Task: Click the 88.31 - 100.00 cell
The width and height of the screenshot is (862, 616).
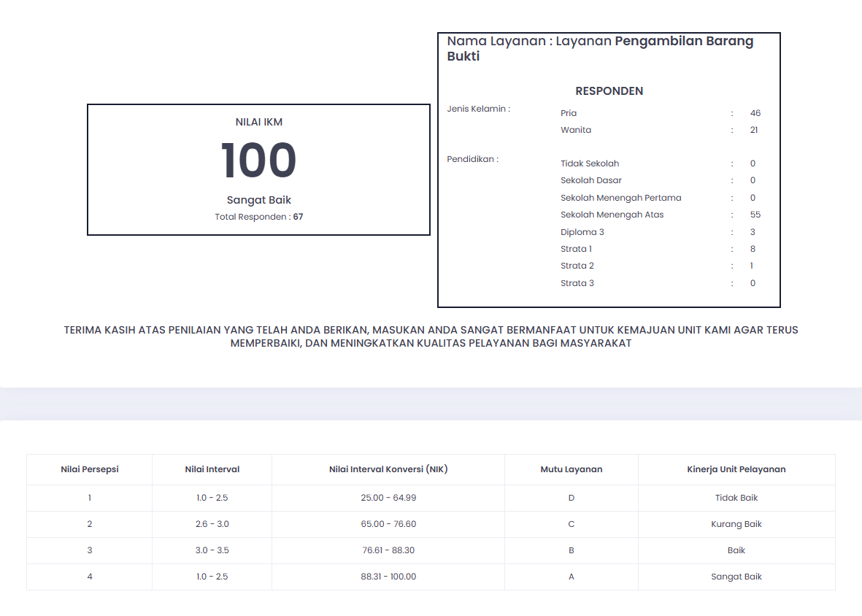Action: (x=388, y=577)
